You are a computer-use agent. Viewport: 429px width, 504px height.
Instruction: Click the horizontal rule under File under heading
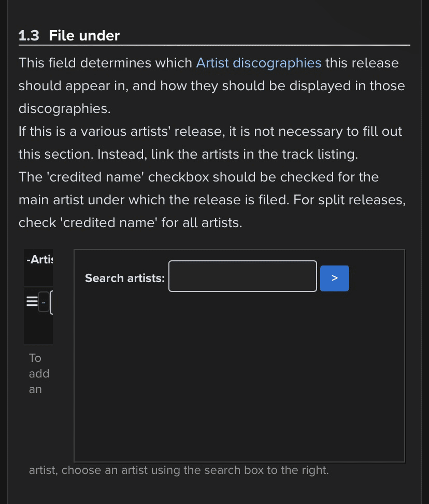coord(214,45)
